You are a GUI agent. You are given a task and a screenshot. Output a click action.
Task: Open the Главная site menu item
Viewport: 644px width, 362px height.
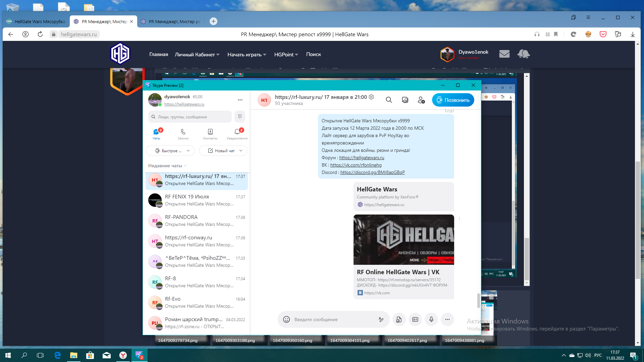pyautogui.click(x=159, y=54)
